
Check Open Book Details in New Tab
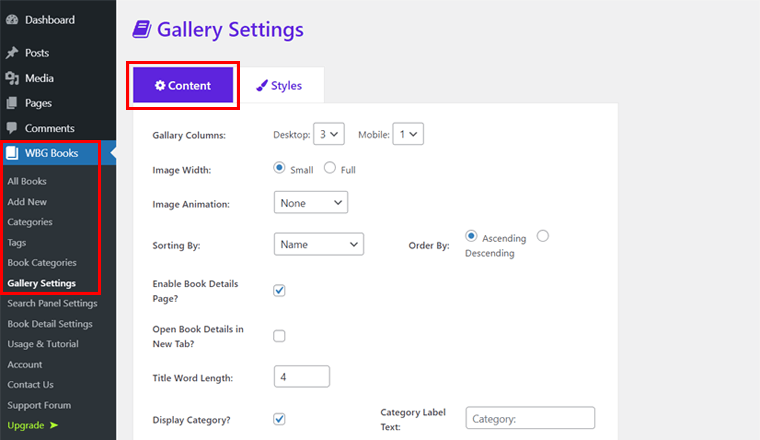click(280, 336)
